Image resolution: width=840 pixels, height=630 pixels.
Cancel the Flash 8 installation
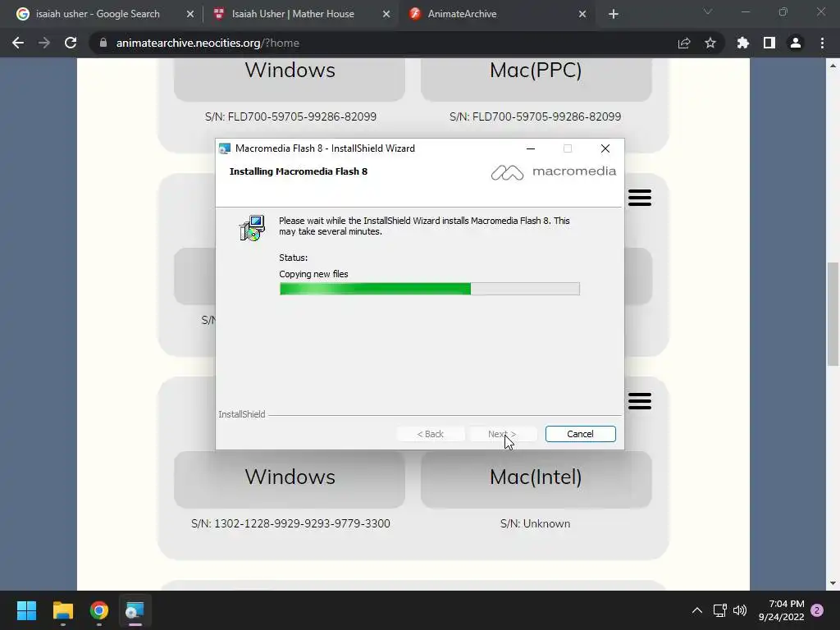580,434
